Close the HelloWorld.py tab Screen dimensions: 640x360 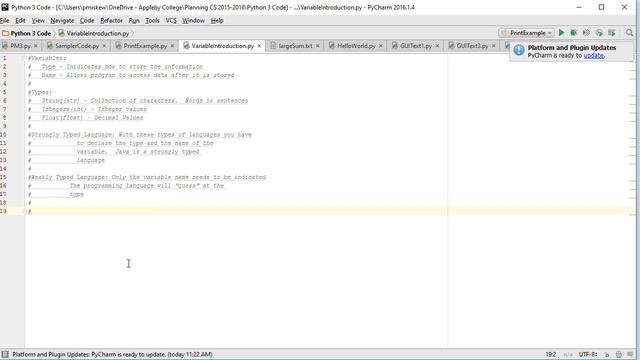click(380, 46)
